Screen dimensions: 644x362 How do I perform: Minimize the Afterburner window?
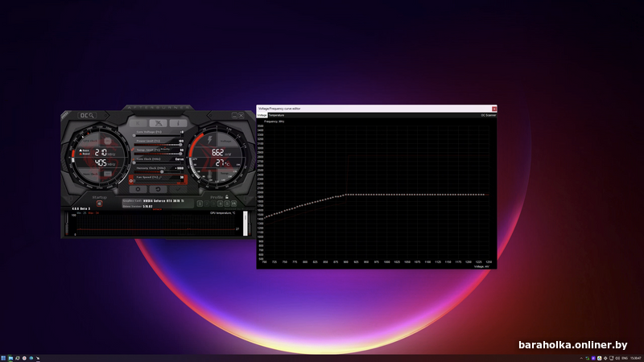point(234,115)
